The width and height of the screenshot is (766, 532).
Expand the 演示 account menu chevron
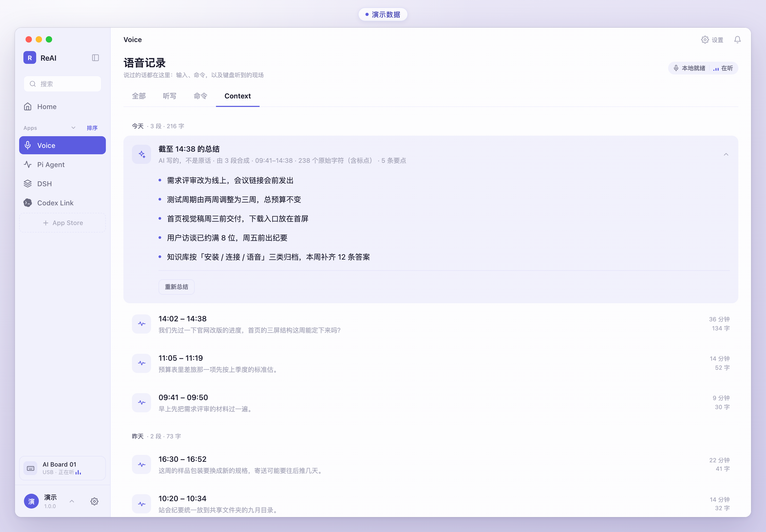coord(72,501)
